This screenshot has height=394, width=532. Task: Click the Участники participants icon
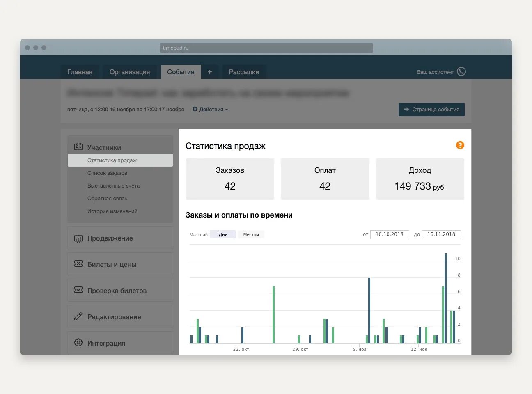tap(78, 147)
